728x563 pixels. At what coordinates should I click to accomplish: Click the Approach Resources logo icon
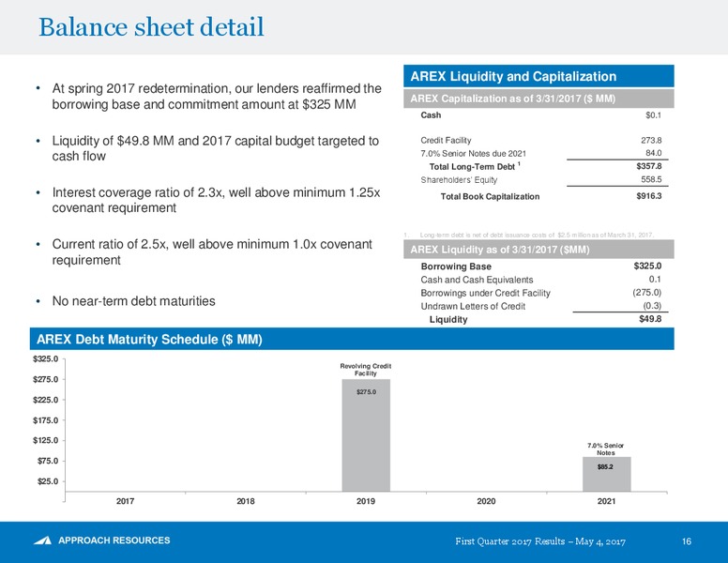point(43,540)
